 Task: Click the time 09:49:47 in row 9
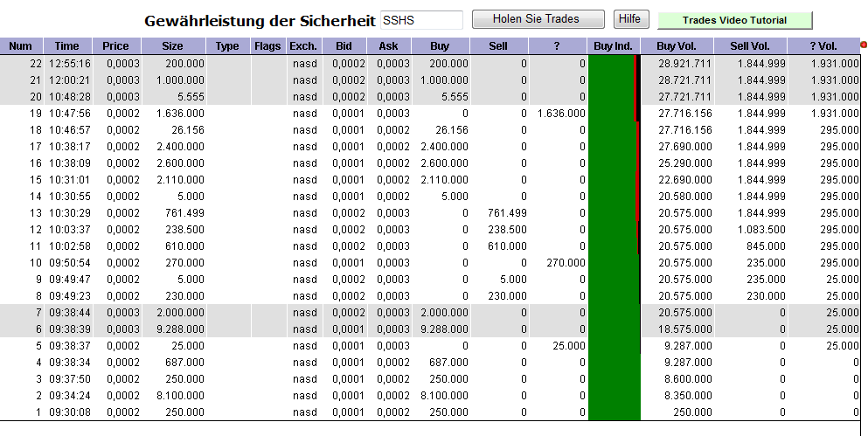[70, 280]
